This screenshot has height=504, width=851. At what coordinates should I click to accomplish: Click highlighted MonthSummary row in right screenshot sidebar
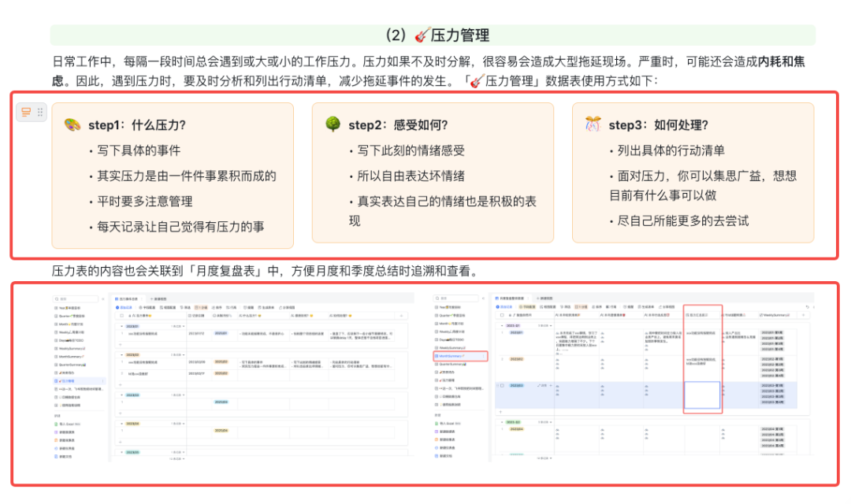[x=460, y=357]
